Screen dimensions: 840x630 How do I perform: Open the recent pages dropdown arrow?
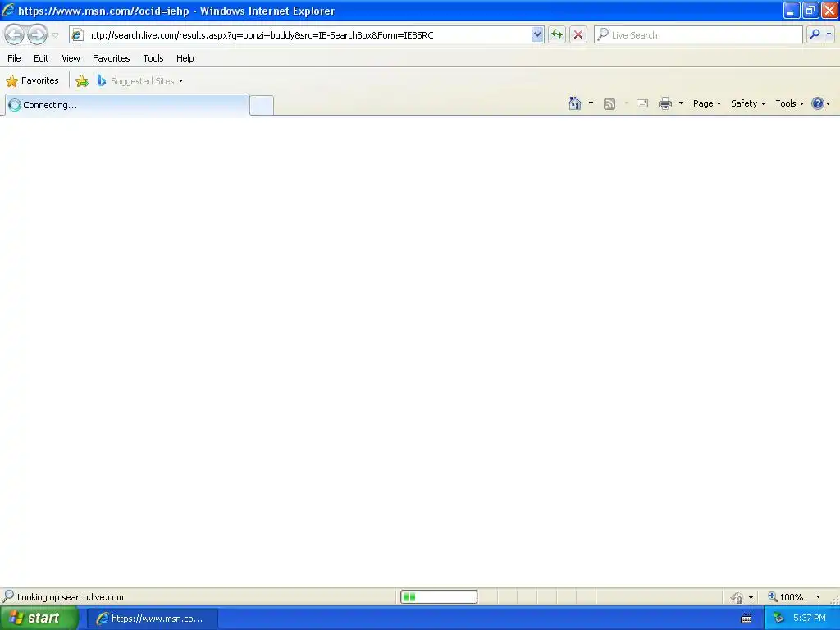[x=55, y=35]
